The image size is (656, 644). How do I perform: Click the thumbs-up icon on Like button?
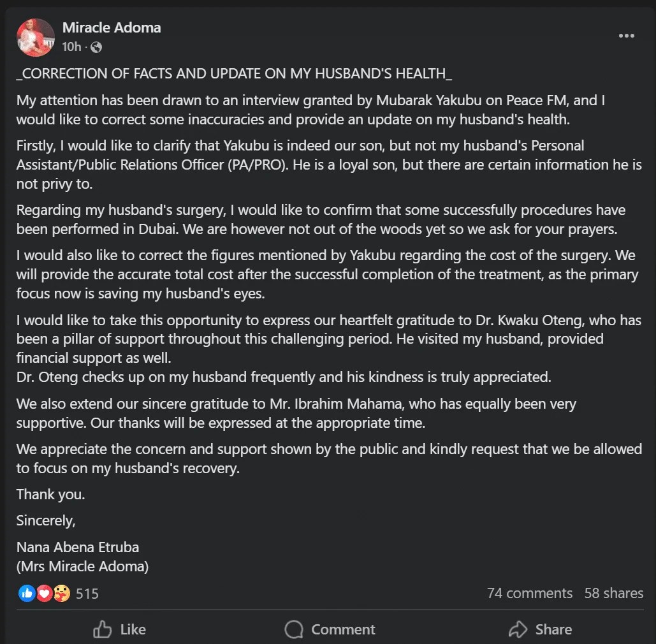[103, 629]
